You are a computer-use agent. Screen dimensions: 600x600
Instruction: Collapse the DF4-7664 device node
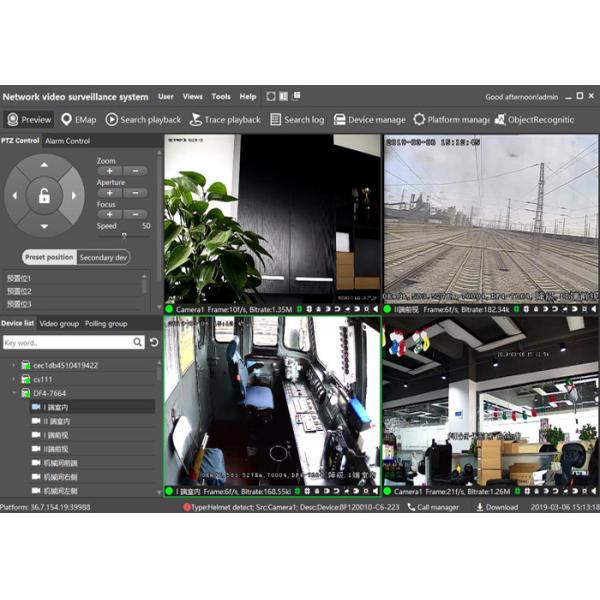click(14, 393)
